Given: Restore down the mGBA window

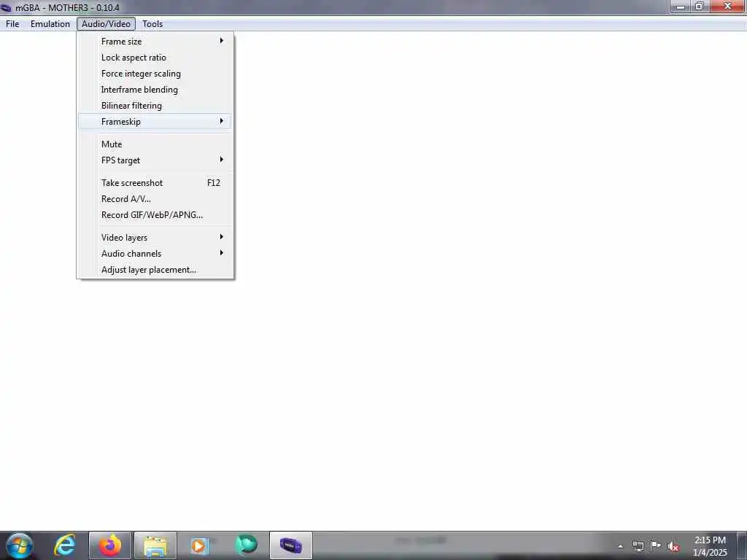Looking at the screenshot, I should 700,7.
